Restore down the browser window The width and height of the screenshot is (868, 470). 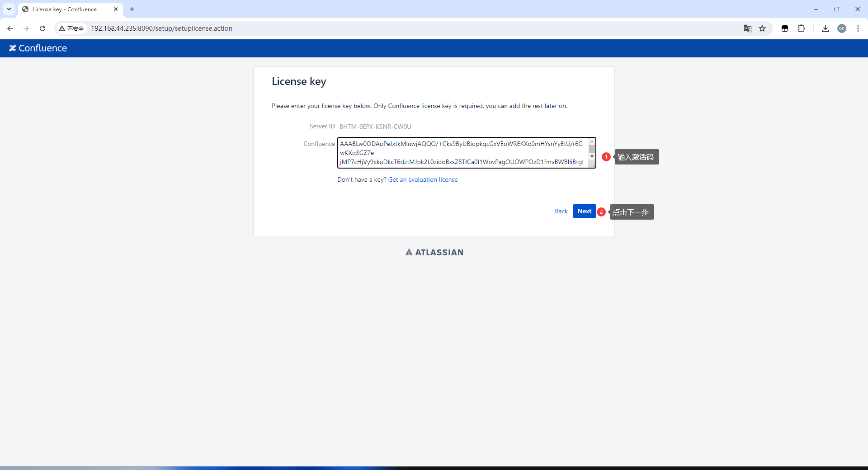click(x=837, y=9)
